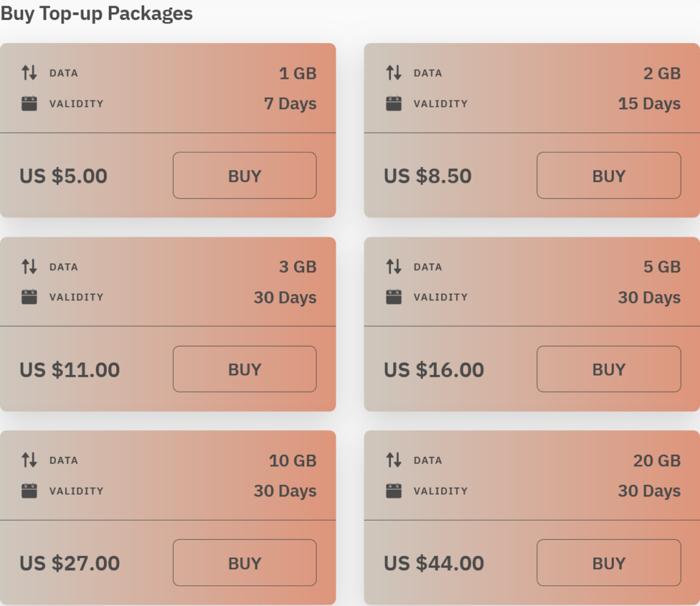The width and height of the screenshot is (700, 606).
Task: Purchase the 5 GB package for US $16.00
Action: [x=608, y=369]
